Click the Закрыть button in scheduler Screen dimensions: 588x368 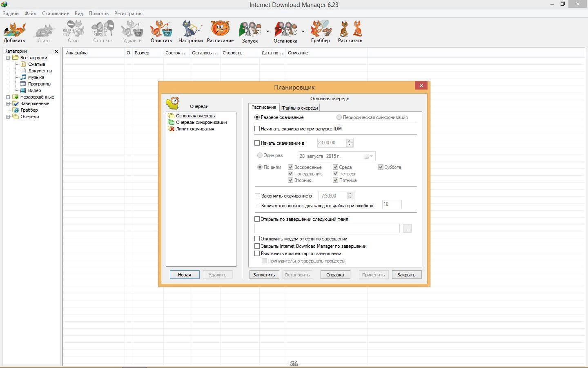[x=407, y=275]
